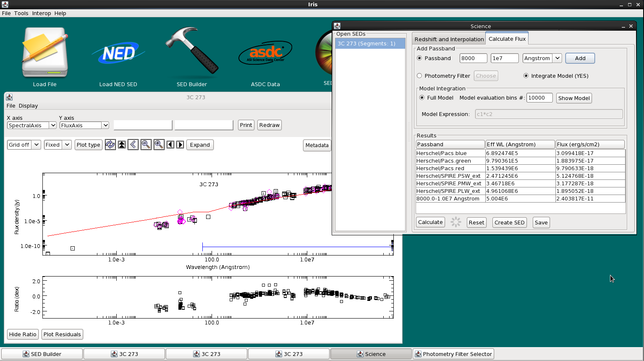Image resolution: width=644 pixels, height=361 pixels.
Task: Click the Create SED button
Action: click(509, 223)
